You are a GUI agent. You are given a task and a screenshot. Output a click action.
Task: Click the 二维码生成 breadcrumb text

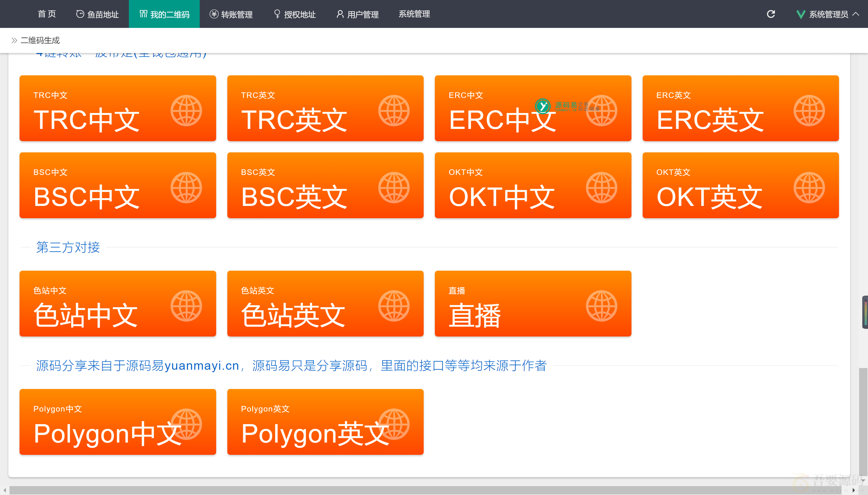click(x=40, y=40)
